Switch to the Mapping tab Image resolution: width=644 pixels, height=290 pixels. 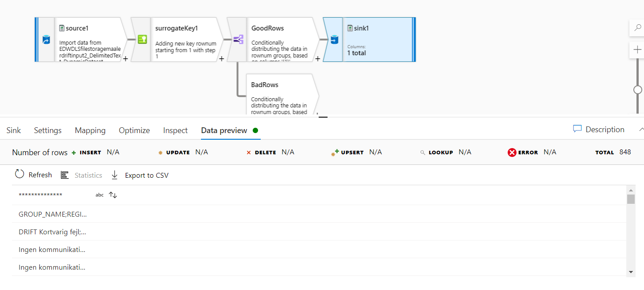click(x=90, y=130)
